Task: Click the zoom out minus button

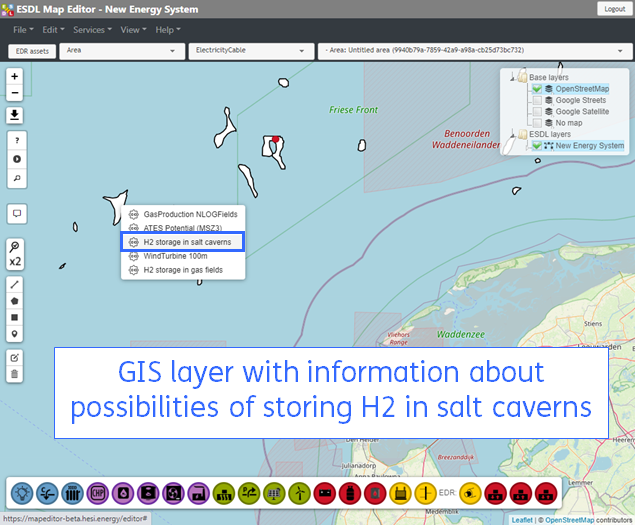Action: point(14,93)
